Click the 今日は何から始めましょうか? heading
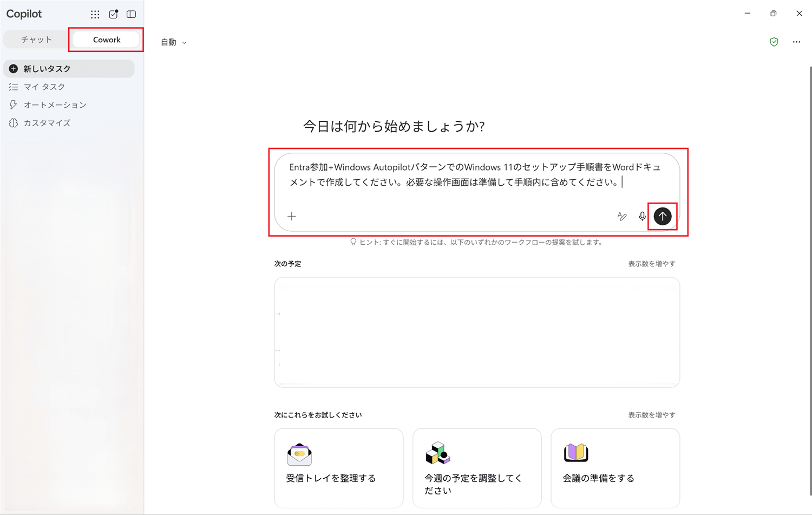Screen dimensions: 812x515 394,126
